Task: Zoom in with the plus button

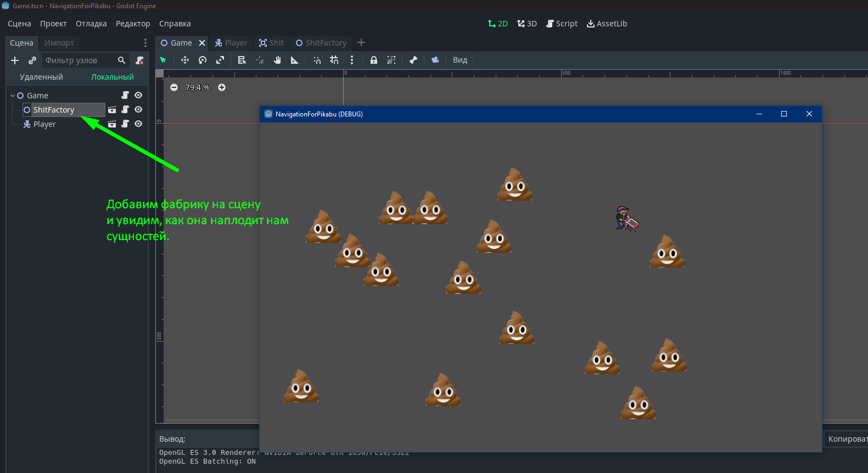Action: [222, 87]
